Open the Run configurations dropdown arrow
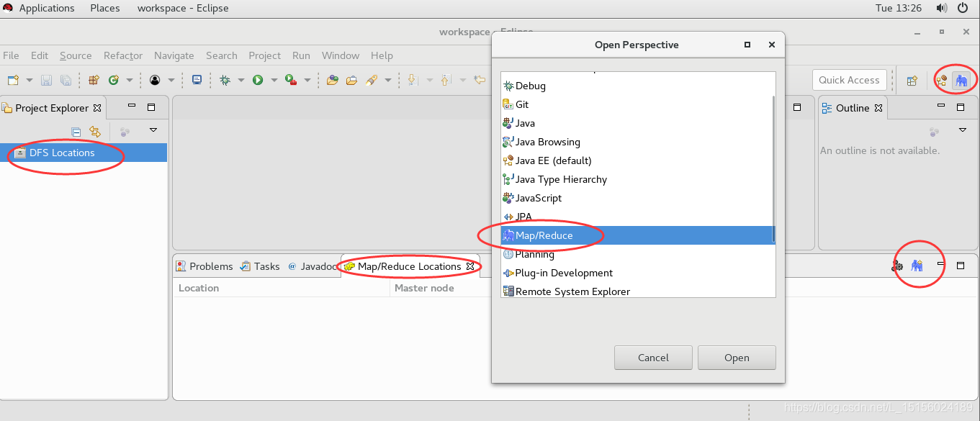 pos(274,81)
